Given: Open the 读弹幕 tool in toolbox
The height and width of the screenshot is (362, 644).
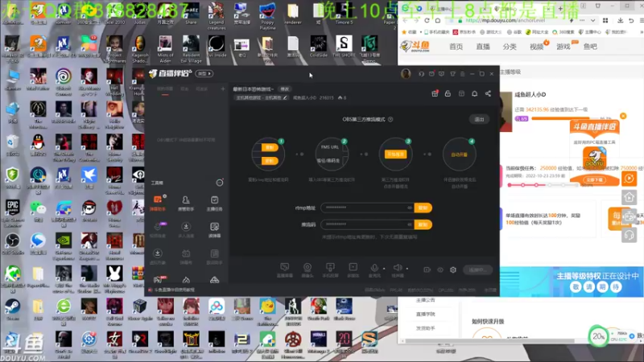Looking at the screenshot, I should [214, 230].
